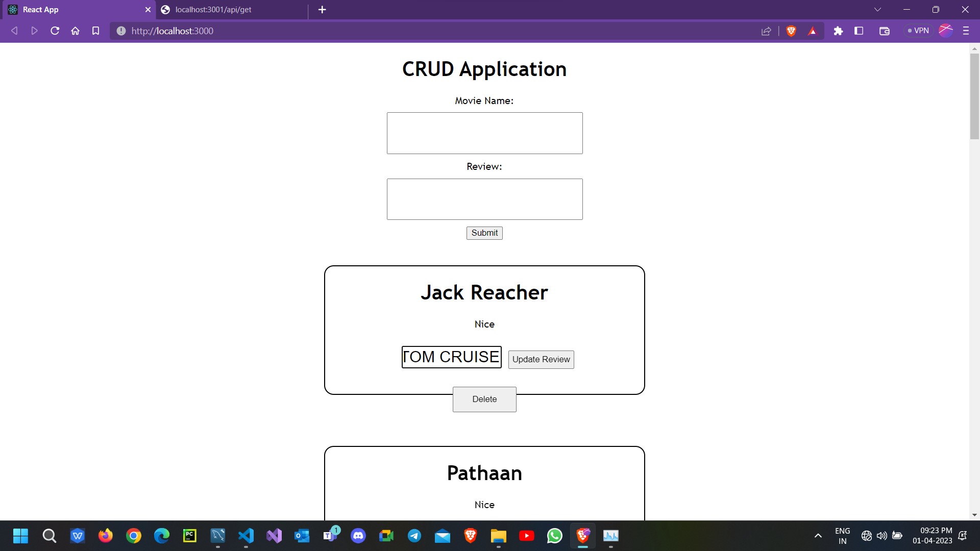The height and width of the screenshot is (551, 980).
Task: Open the Brave Wallet icon
Action: 884,31
